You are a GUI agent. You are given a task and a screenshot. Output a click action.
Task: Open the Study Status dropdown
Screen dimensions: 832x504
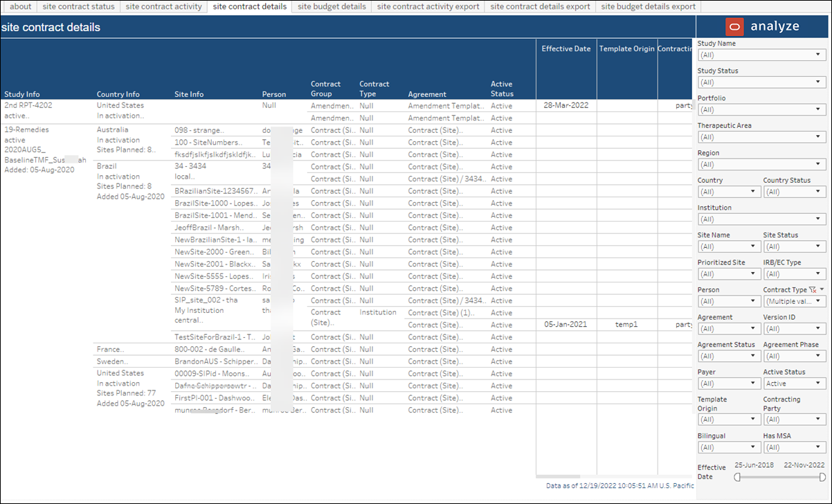coord(761,82)
